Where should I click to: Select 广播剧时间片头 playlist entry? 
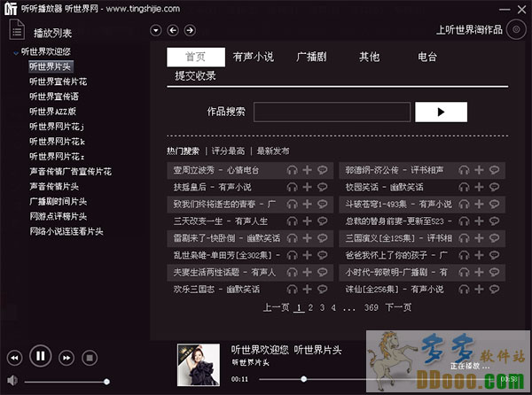[58, 201]
